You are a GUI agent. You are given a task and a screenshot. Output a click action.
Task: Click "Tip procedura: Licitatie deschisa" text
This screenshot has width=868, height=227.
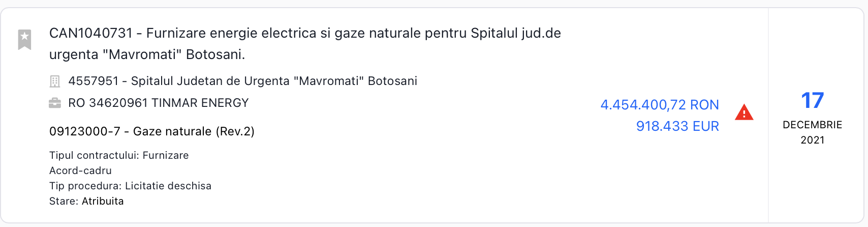point(130,186)
